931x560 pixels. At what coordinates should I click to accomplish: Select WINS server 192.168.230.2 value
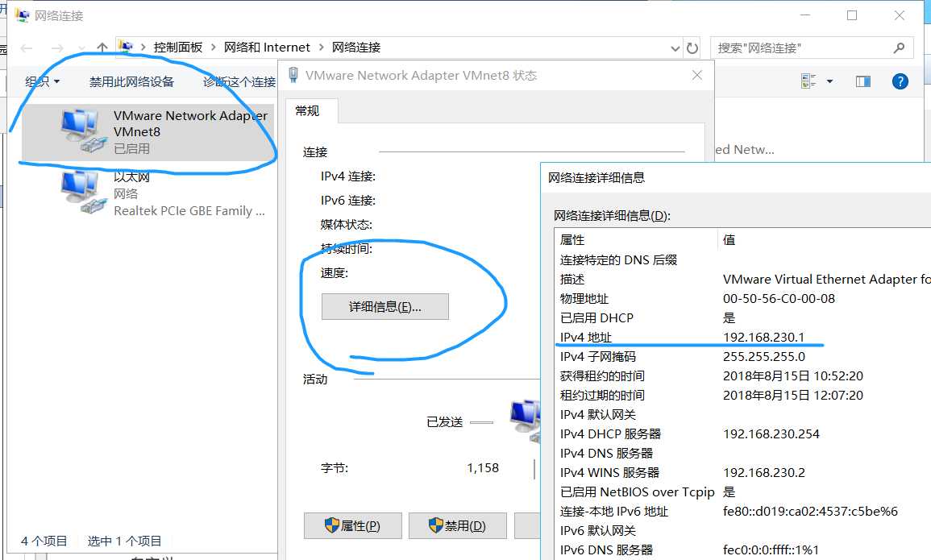tap(763, 473)
